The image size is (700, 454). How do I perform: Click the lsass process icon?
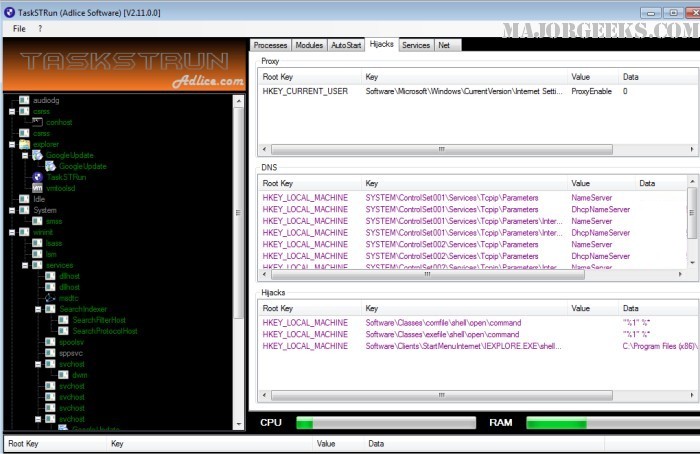tap(38, 243)
